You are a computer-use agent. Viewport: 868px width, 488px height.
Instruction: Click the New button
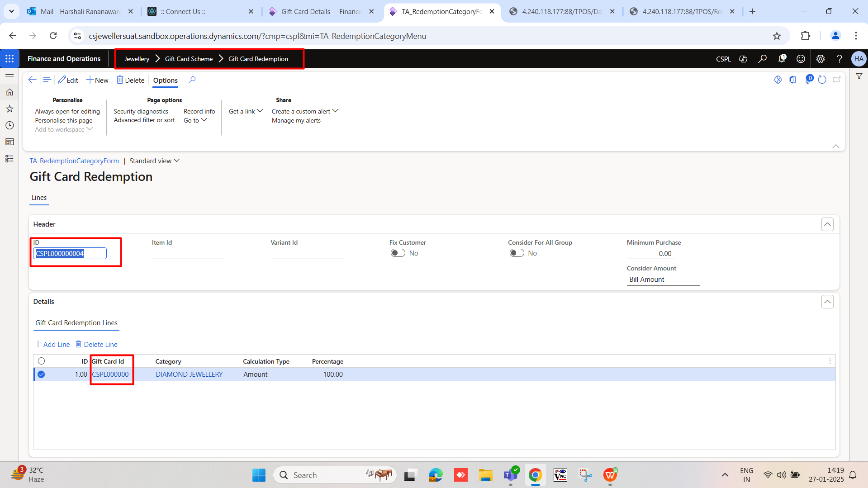[97, 80]
